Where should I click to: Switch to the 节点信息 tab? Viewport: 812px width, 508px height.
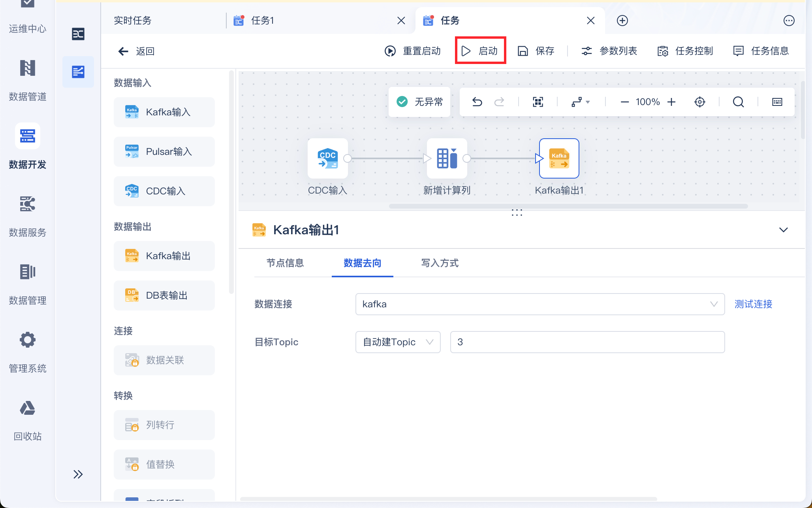point(285,263)
